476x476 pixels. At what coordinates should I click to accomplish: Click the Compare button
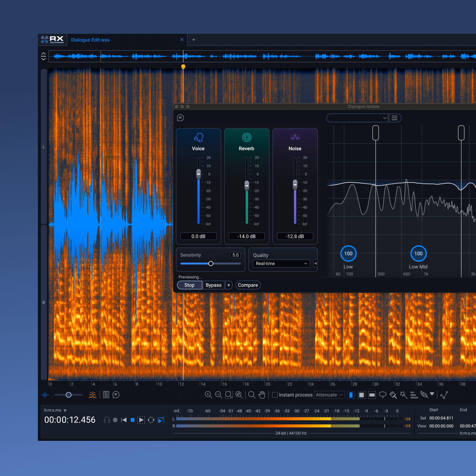coord(248,285)
